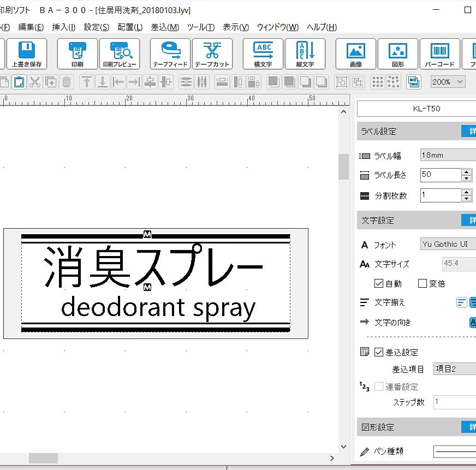
Task: Insert a shape with 図形 icon
Action: click(x=398, y=53)
